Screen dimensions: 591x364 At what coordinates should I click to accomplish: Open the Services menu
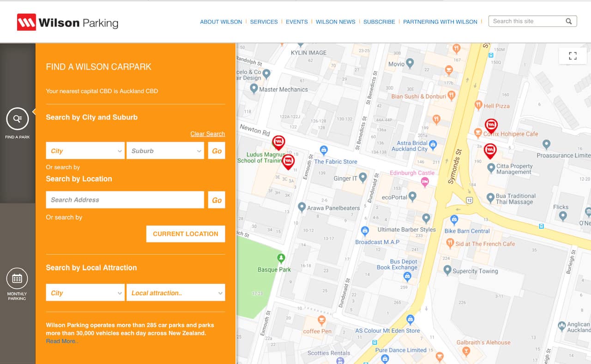pyautogui.click(x=264, y=22)
